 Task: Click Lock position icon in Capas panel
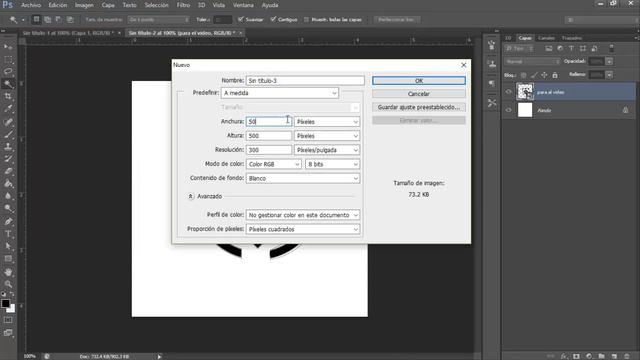click(x=544, y=75)
